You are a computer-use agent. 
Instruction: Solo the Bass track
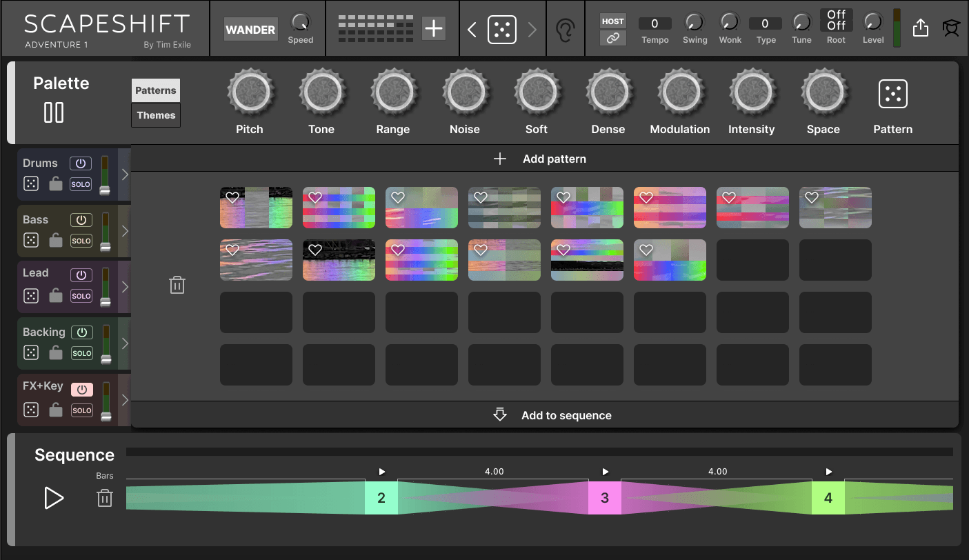pyautogui.click(x=81, y=241)
